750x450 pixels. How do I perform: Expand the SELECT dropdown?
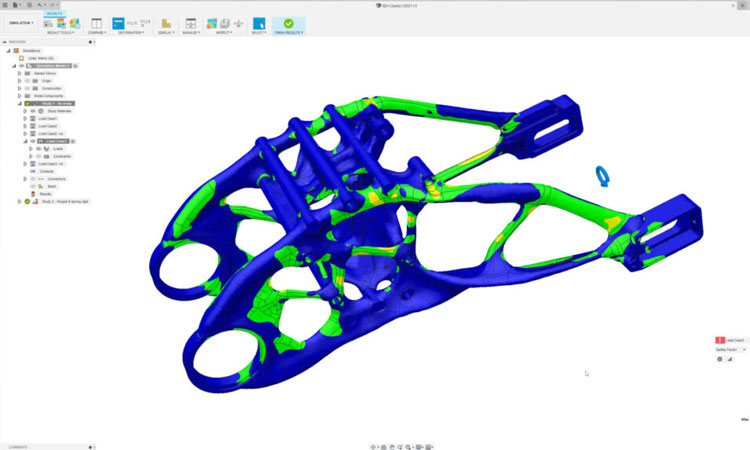(259, 33)
